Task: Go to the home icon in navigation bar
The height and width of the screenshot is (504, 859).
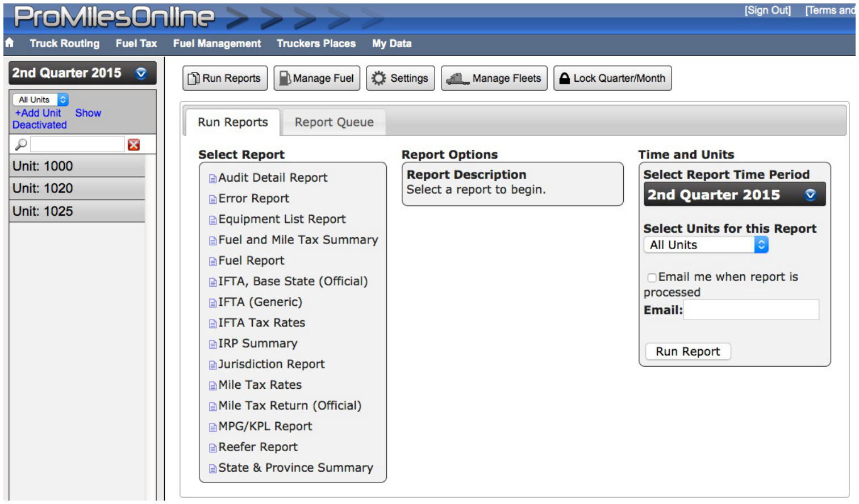Action: tap(9, 43)
